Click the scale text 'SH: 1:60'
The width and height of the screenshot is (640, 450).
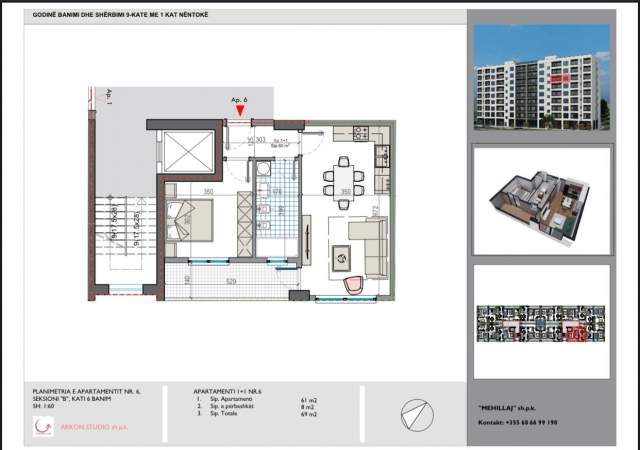click(x=43, y=406)
